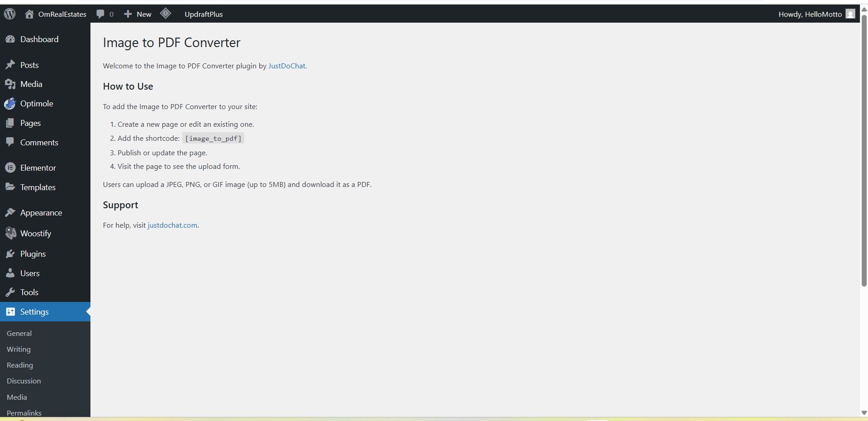Image resolution: width=868 pixels, height=421 pixels.
Task: Click the WordPress logo icon
Action: (x=10, y=14)
